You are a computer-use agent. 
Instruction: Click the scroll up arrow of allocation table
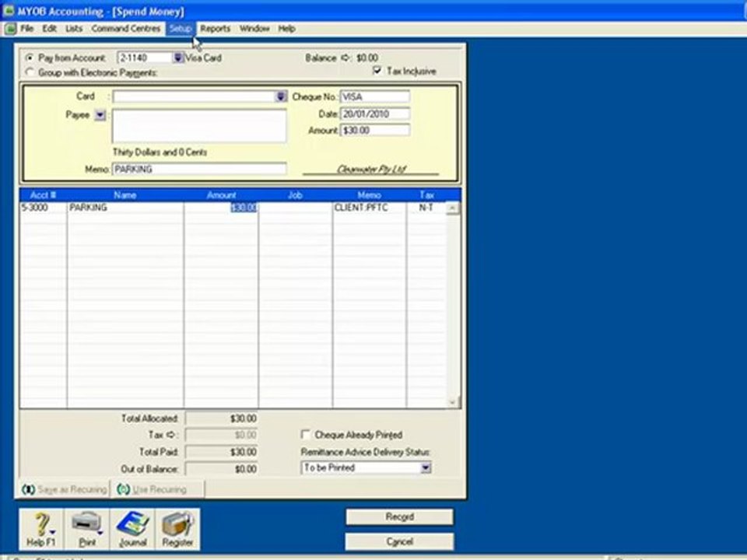[x=453, y=208]
